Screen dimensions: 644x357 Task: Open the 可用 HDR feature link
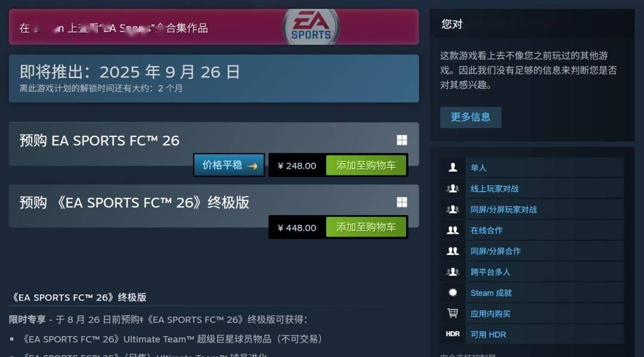pyautogui.click(x=488, y=334)
